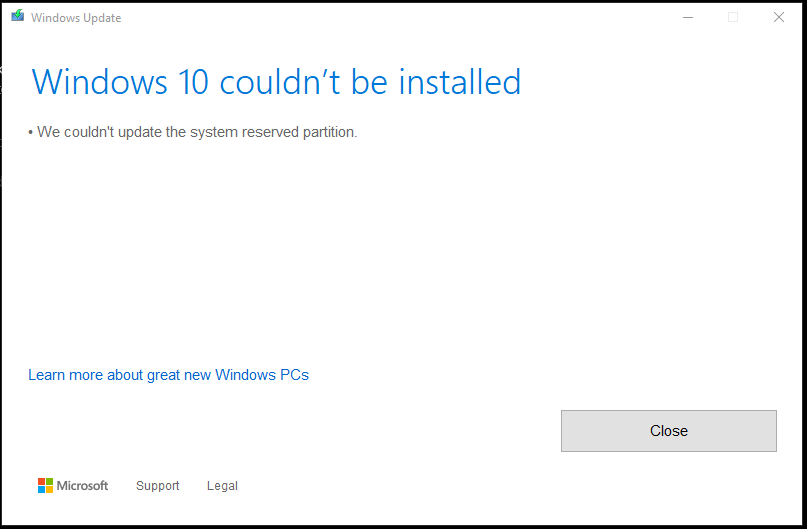
Task: Close window using title bar X
Action: point(779,17)
